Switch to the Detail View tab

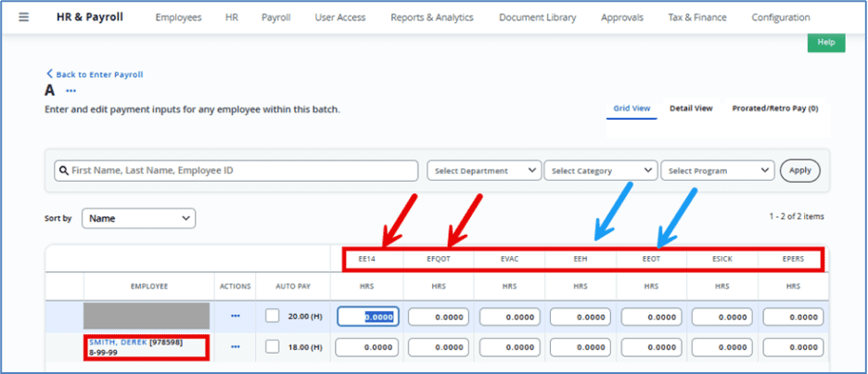pyautogui.click(x=691, y=109)
